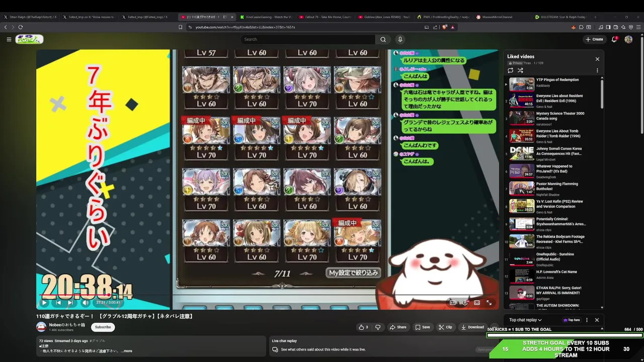644x362 pixels.
Task: Open the Top fans button in chat
Action: (572, 320)
